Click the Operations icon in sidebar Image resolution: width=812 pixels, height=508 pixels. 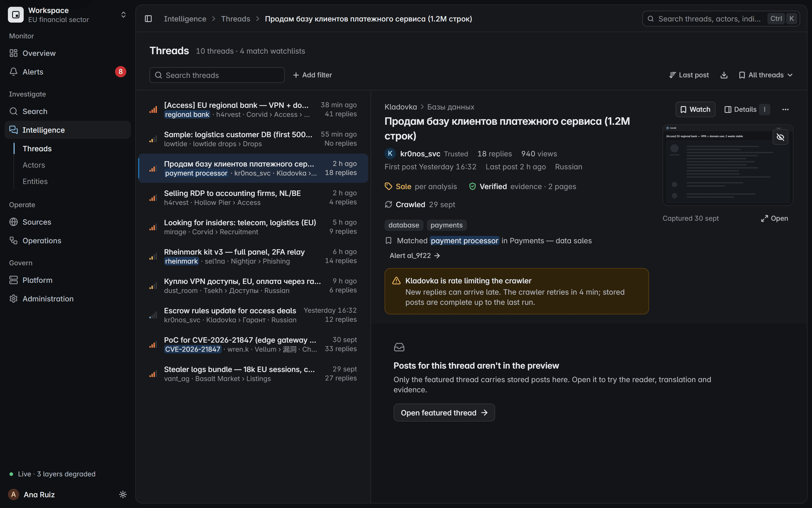point(14,240)
